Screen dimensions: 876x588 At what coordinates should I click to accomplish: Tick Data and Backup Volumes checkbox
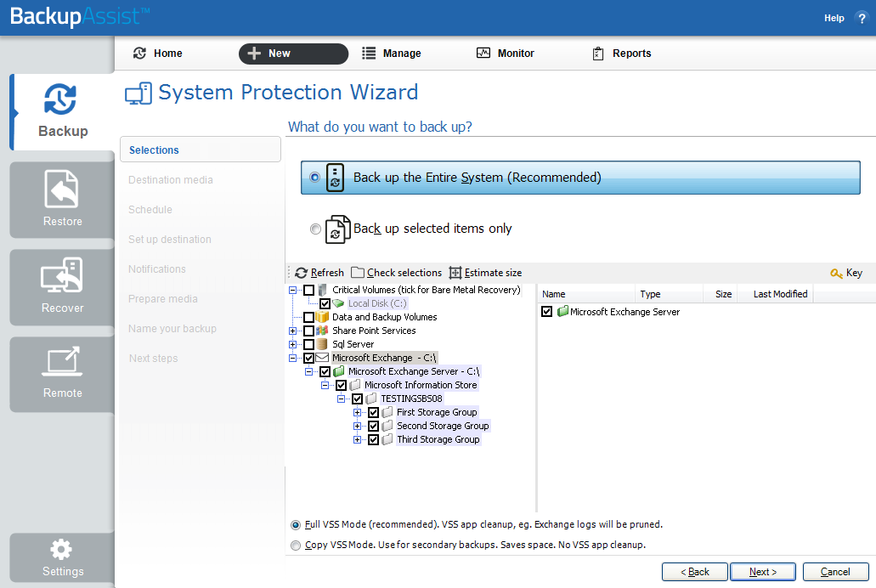pyautogui.click(x=308, y=317)
